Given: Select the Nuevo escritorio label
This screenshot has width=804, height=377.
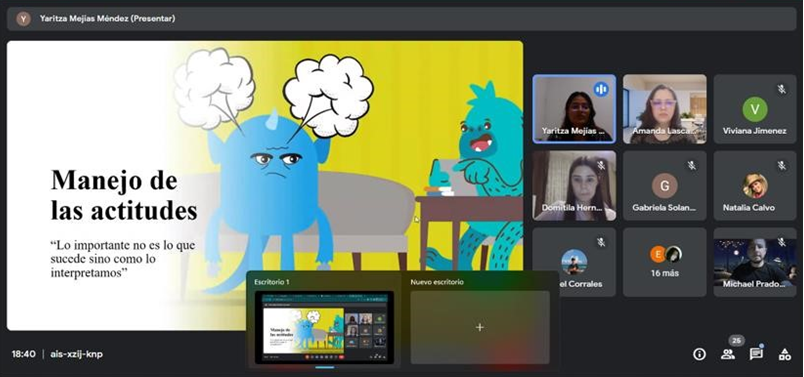Looking at the screenshot, I should 437,282.
